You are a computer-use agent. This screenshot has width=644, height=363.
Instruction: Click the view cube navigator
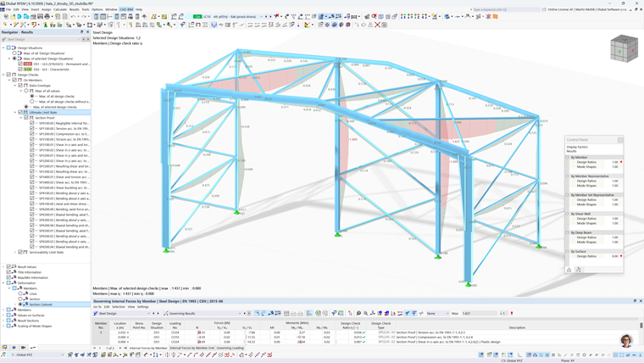pyautogui.click(x=624, y=48)
